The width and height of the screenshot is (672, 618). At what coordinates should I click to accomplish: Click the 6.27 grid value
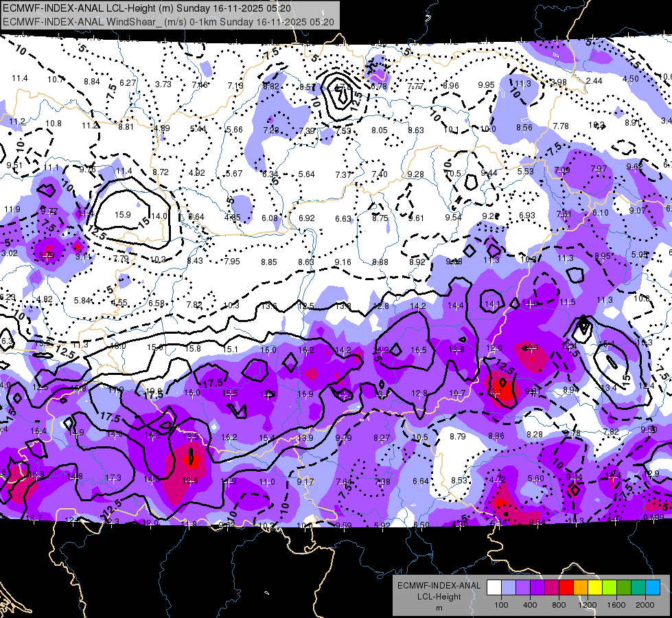click(128, 83)
